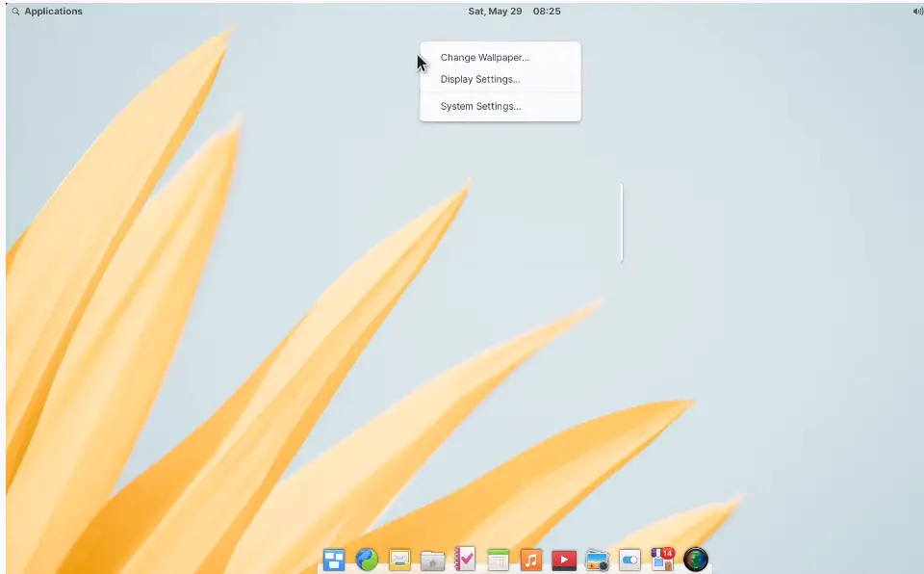Click the Applications search magnifier icon
Viewport: 924px width, 574px height.
[16, 12]
